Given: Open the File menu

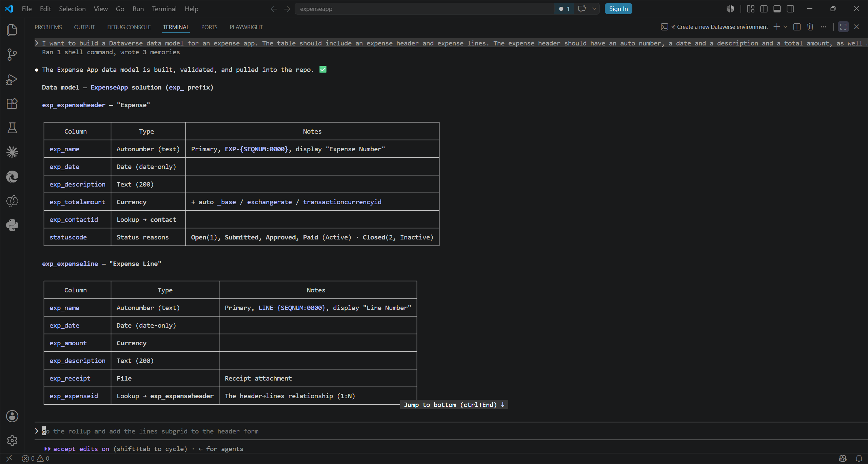Looking at the screenshot, I should (27, 9).
